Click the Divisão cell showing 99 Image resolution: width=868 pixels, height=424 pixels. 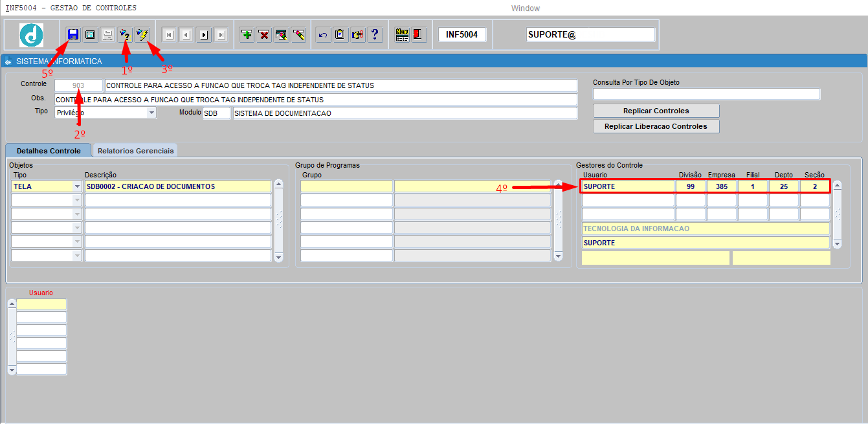691,187
